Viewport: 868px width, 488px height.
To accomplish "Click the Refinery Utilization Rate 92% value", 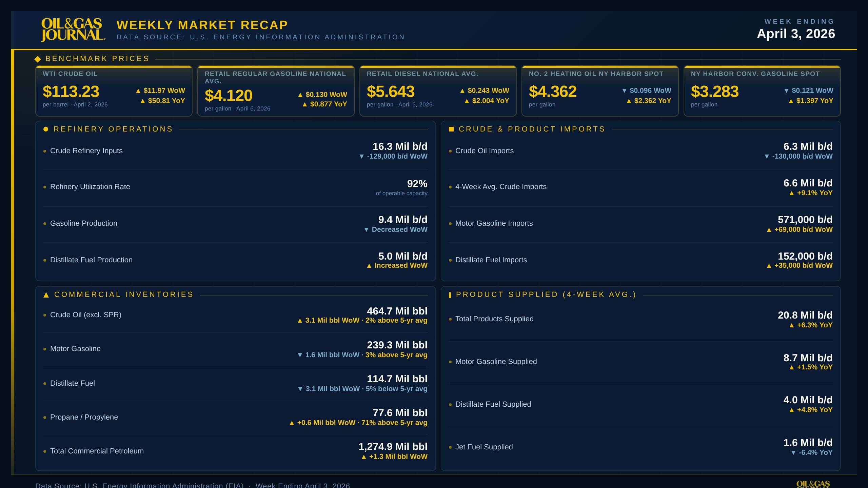I will click(417, 184).
